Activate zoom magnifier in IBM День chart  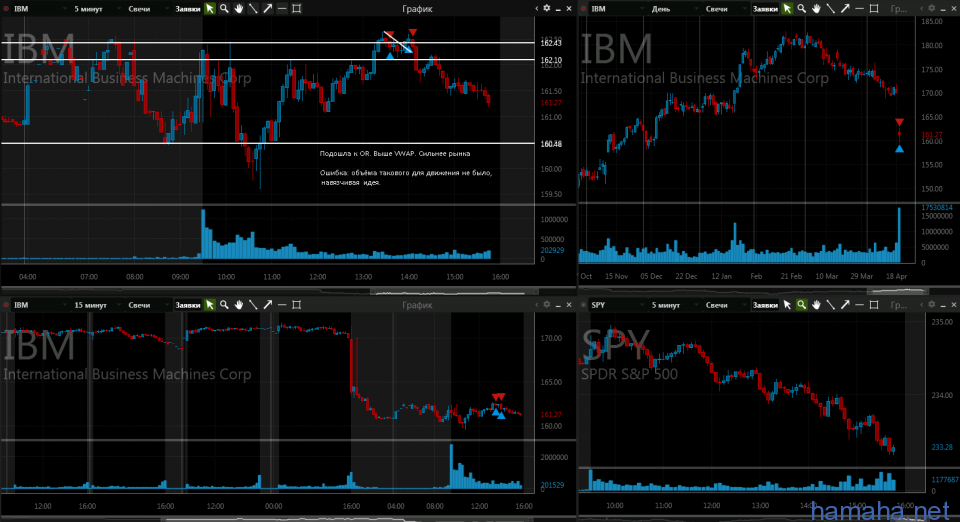801,9
